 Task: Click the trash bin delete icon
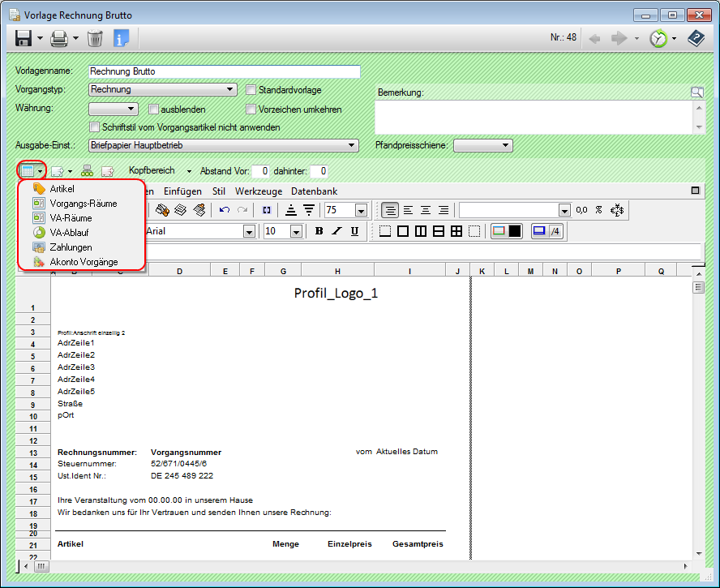pyautogui.click(x=95, y=38)
